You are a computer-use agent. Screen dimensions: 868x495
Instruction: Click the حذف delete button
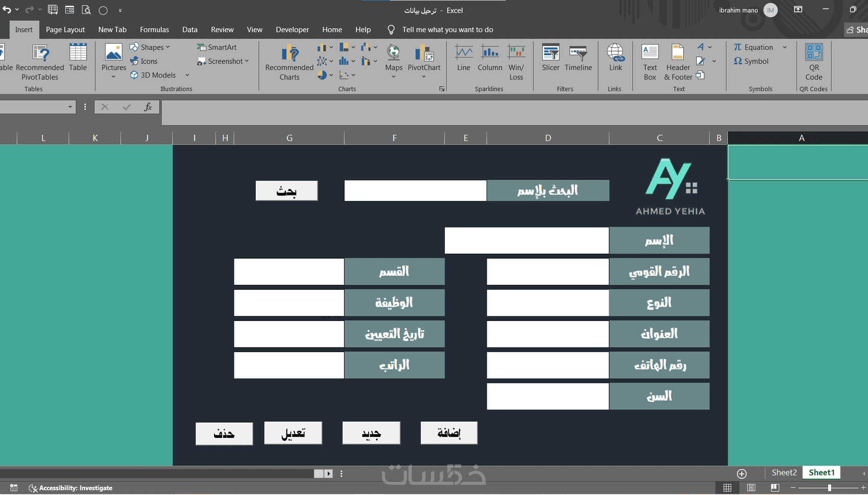click(x=224, y=433)
